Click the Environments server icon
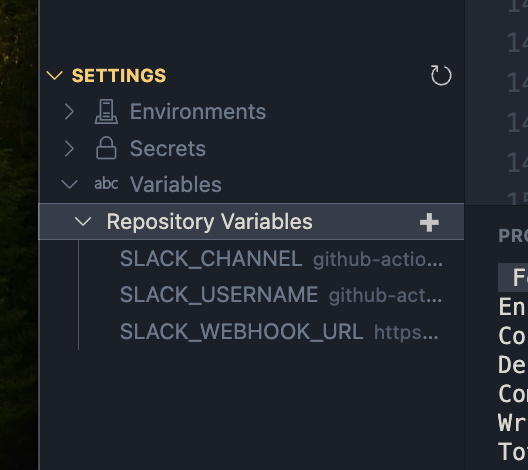This screenshot has width=528, height=470. [106, 112]
